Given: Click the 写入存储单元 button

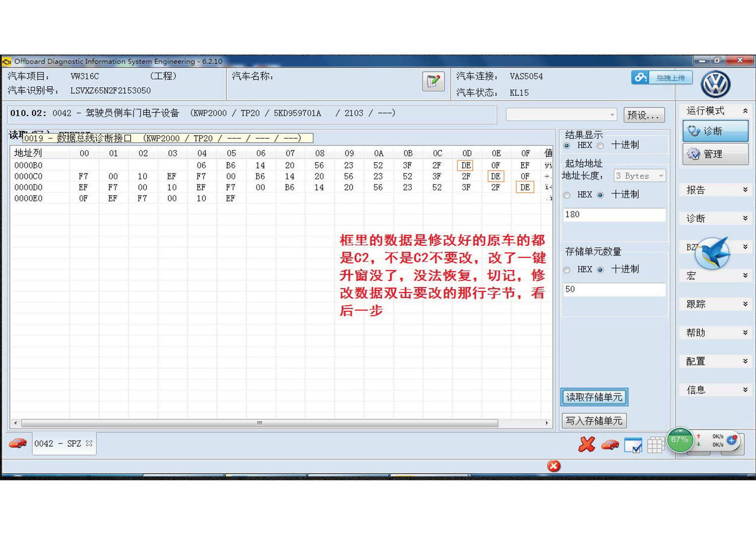Looking at the screenshot, I should coord(594,421).
